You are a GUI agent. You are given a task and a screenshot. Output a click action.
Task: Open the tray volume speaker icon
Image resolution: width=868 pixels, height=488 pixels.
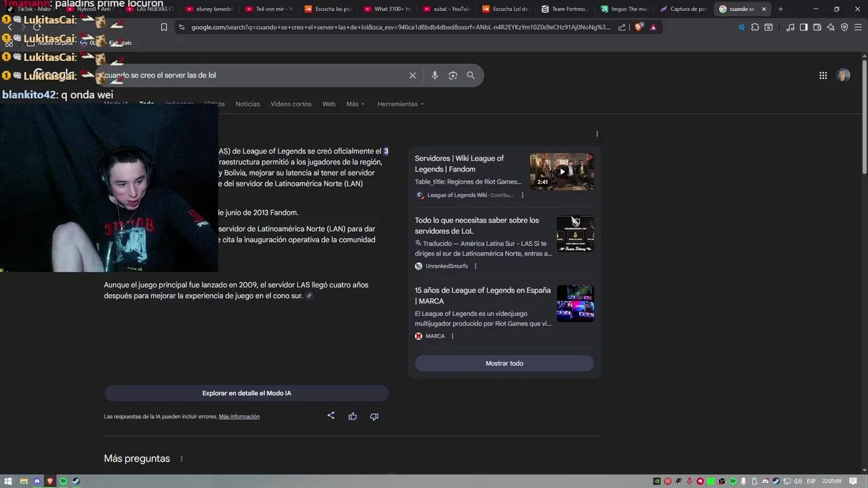pos(798,481)
